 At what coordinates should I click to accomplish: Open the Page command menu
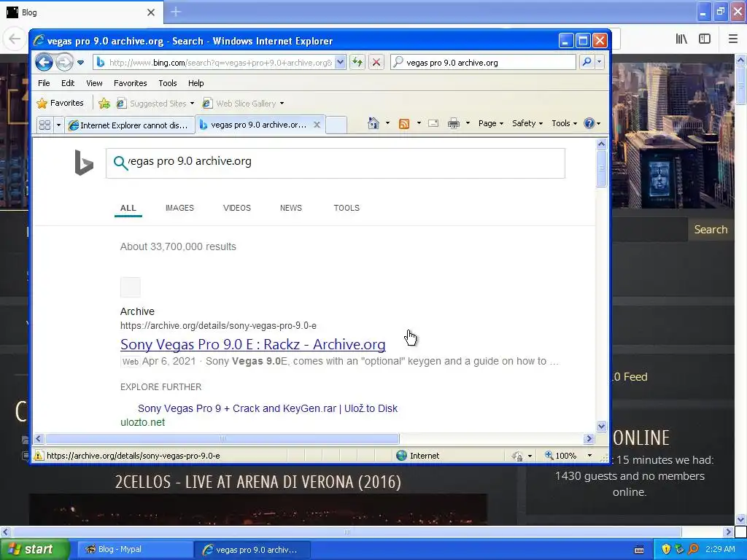pyautogui.click(x=491, y=123)
